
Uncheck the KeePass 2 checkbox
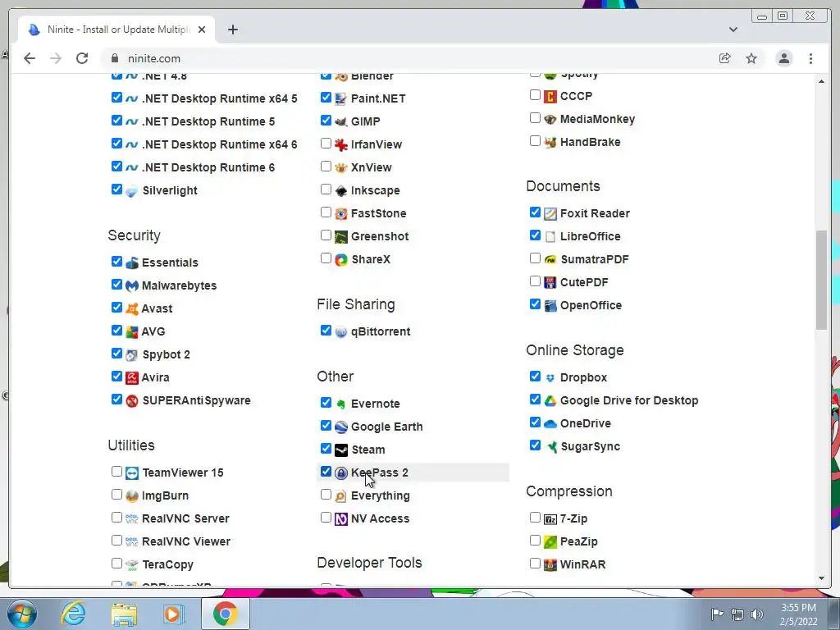click(x=326, y=472)
